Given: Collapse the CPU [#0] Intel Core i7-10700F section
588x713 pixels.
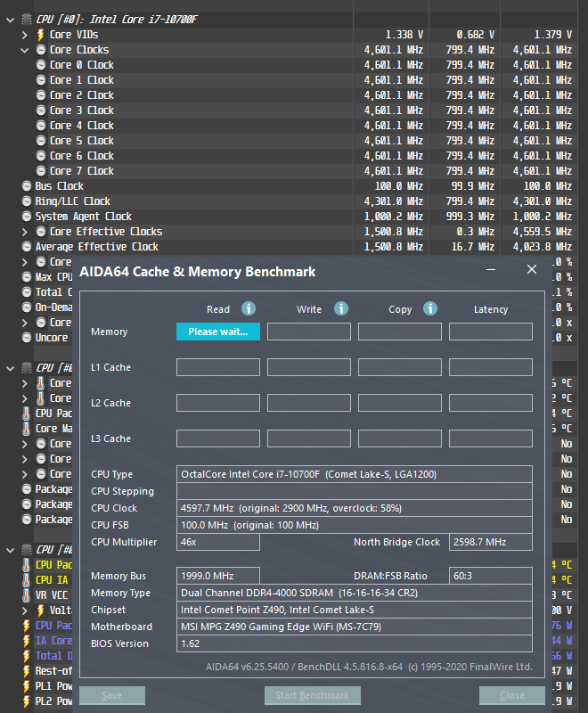Looking at the screenshot, I should click(10, 20).
